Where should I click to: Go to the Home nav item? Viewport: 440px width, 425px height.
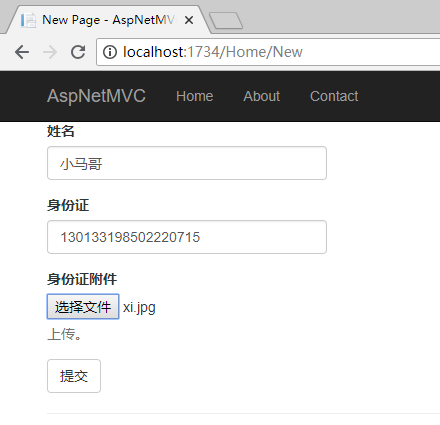pyautogui.click(x=195, y=96)
